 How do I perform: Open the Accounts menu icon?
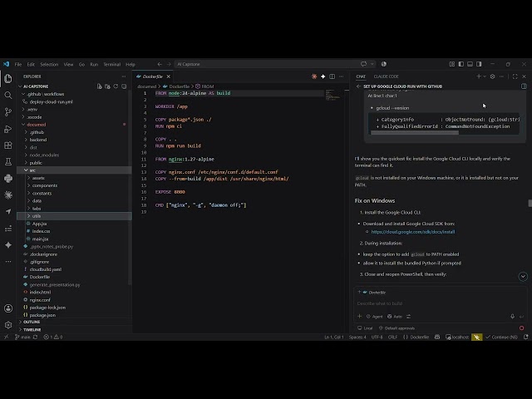point(8,308)
